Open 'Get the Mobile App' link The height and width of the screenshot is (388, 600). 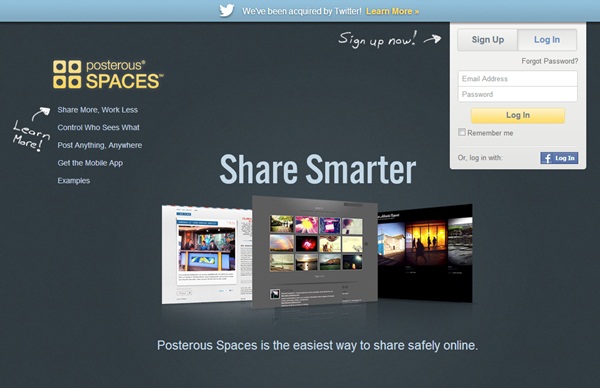(90, 163)
